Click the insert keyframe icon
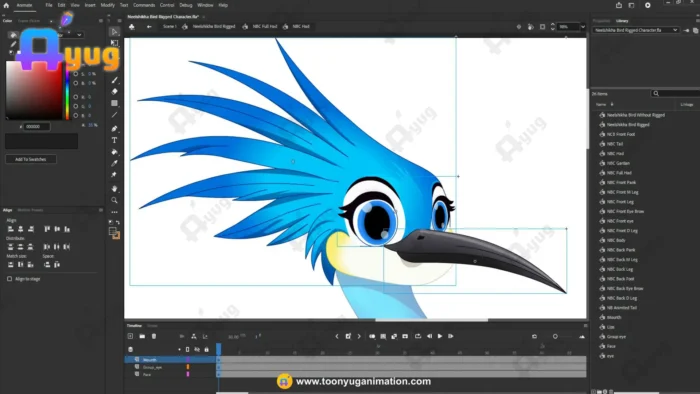 click(x=348, y=336)
